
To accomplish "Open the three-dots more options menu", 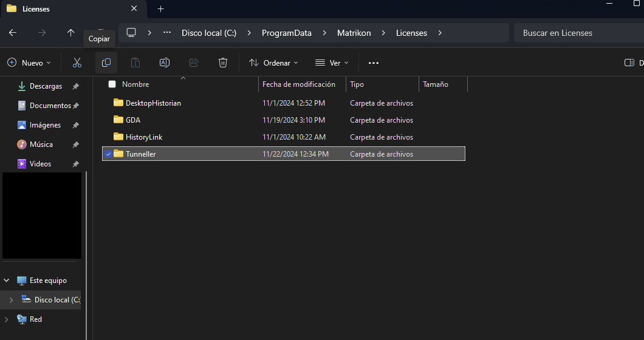I will [x=374, y=63].
